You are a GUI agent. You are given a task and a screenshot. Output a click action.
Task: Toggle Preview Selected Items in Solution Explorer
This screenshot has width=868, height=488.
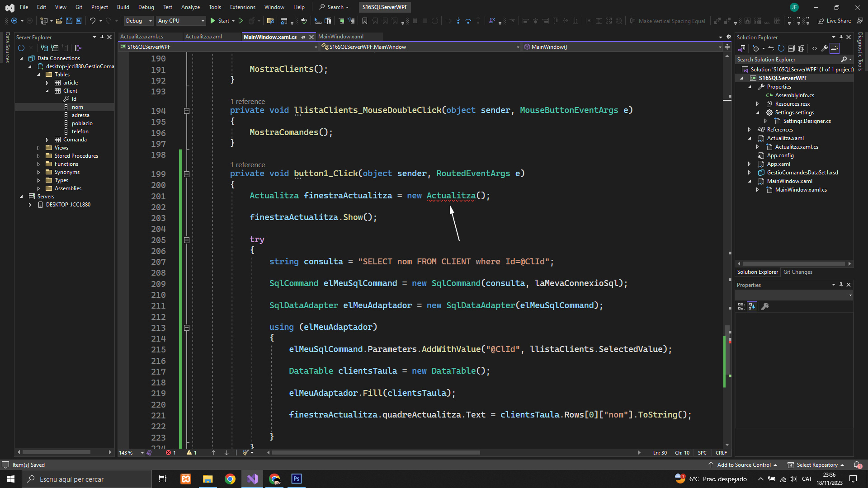(835, 48)
